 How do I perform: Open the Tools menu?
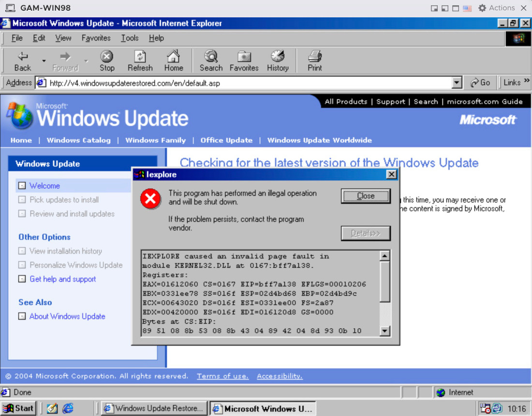point(129,38)
